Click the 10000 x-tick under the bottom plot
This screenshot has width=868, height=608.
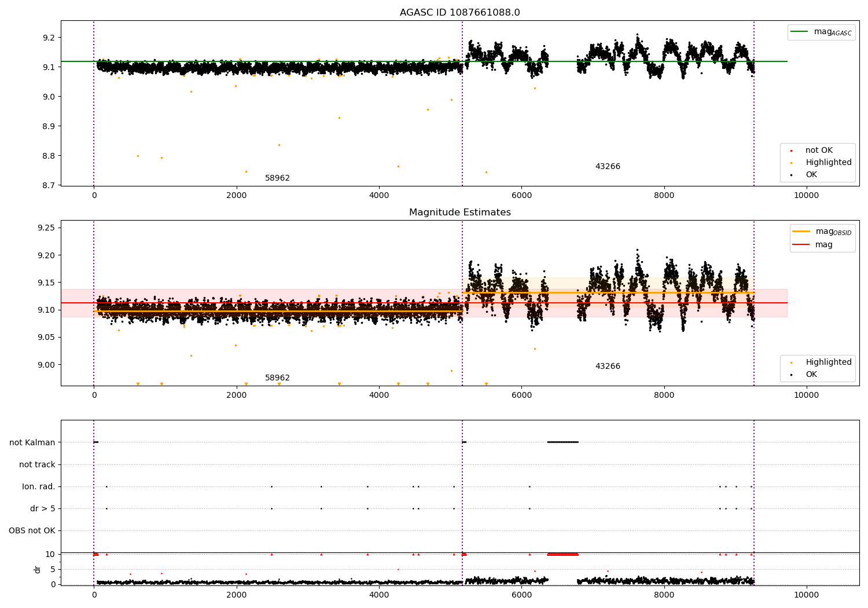[806, 595]
